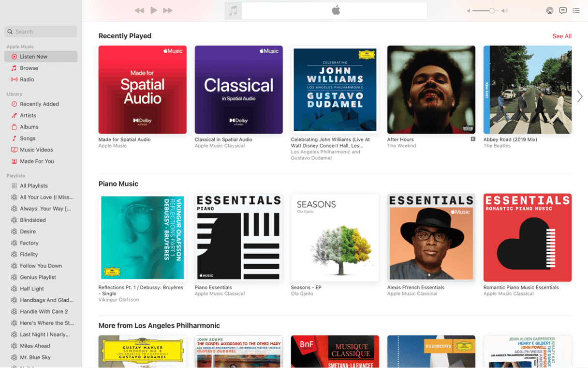Viewport: 588px width, 368px height.
Task: Click the Songs note icon
Action: [x=14, y=138]
